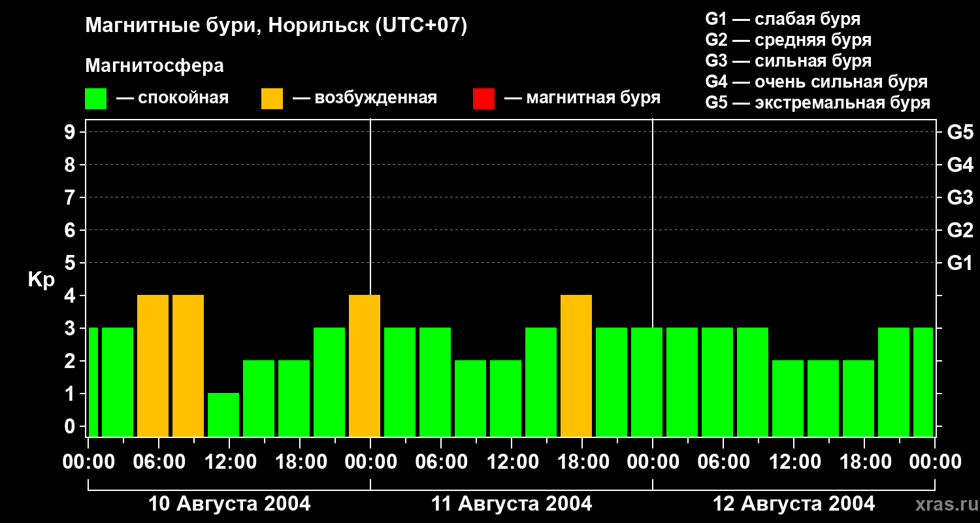
Task: Click the 'G2 — средняя буря' line
Action: (x=789, y=40)
